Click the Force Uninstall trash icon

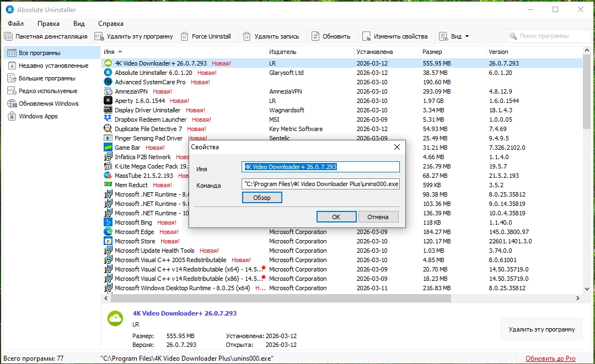184,36
